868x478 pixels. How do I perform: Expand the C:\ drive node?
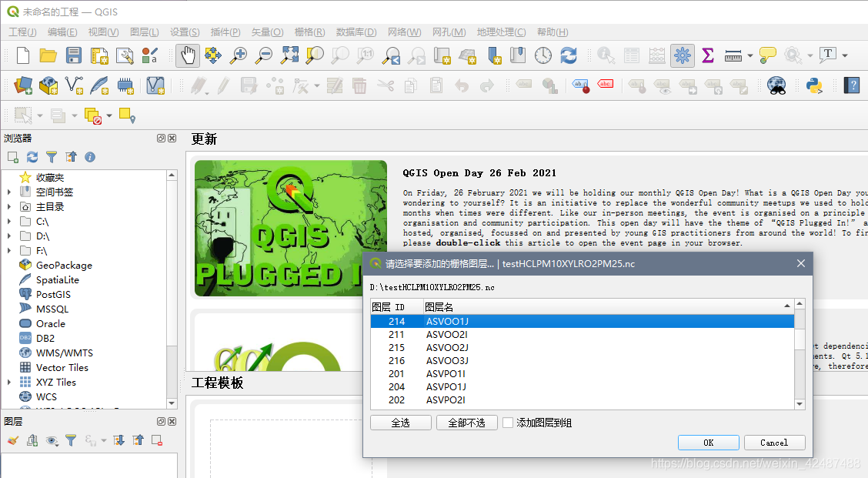(9, 222)
